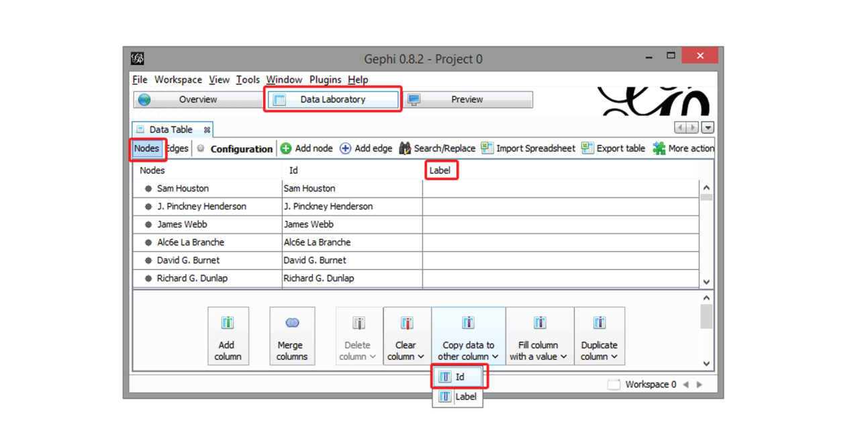Click the column tools panel scroll down arrow

pos(706,364)
